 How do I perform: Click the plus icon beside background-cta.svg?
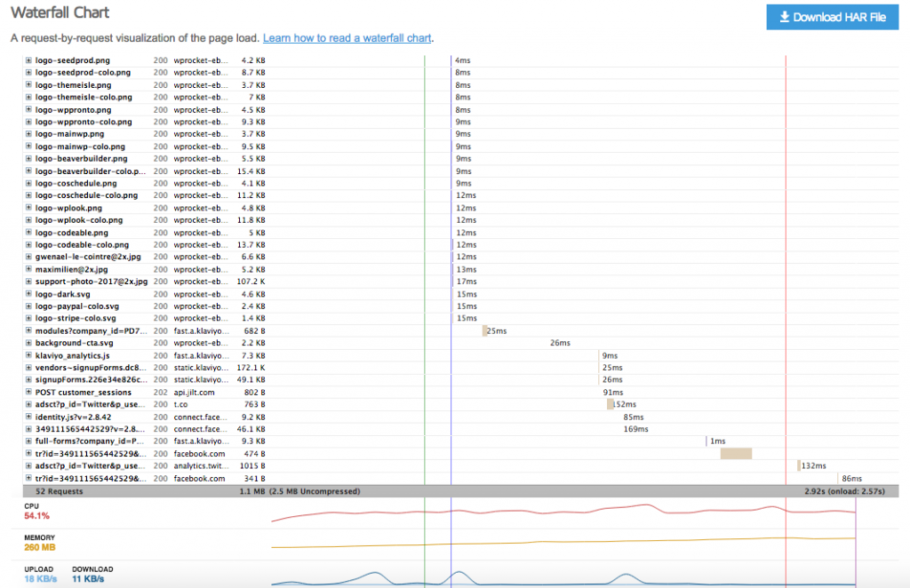(x=28, y=343)
